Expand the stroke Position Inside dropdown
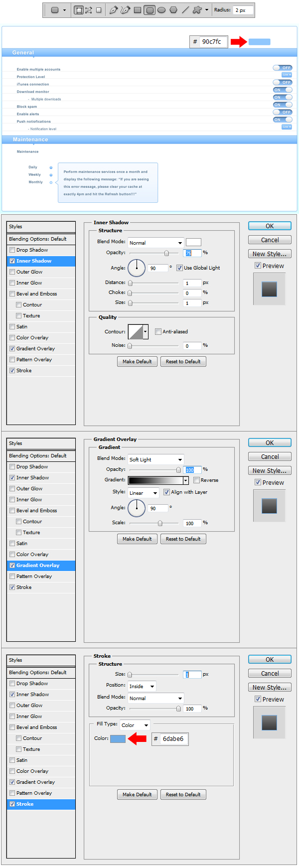The height and width of the screenshot is (868, 299). 142,686
